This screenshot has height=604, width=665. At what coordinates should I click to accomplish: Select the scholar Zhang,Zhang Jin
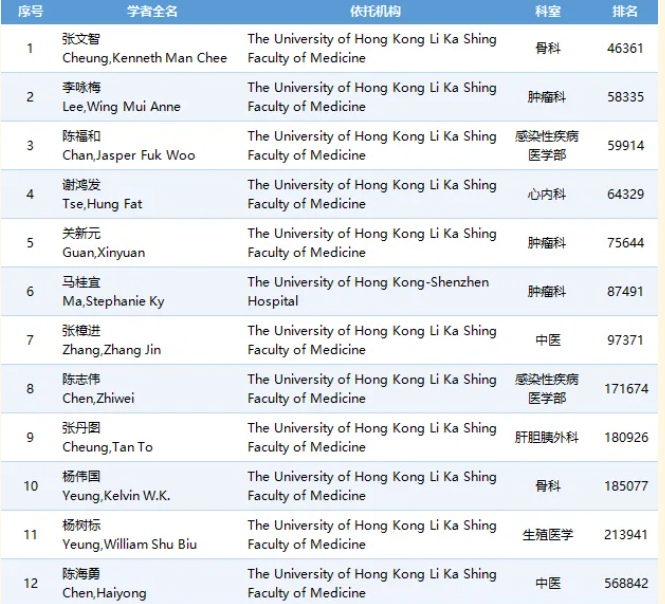coord(111,350)
